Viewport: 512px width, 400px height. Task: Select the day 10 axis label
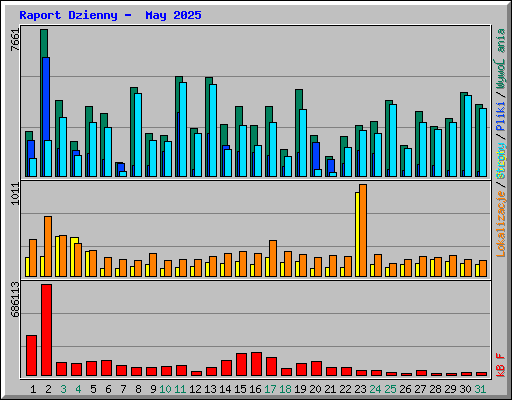tap(165, 389)
